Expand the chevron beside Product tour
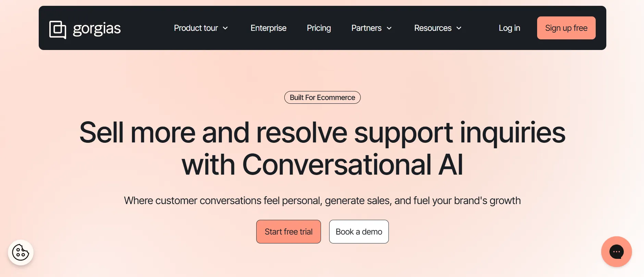This screenshot has width=644, height=277. pyautogui.click(x=225, y=28)
